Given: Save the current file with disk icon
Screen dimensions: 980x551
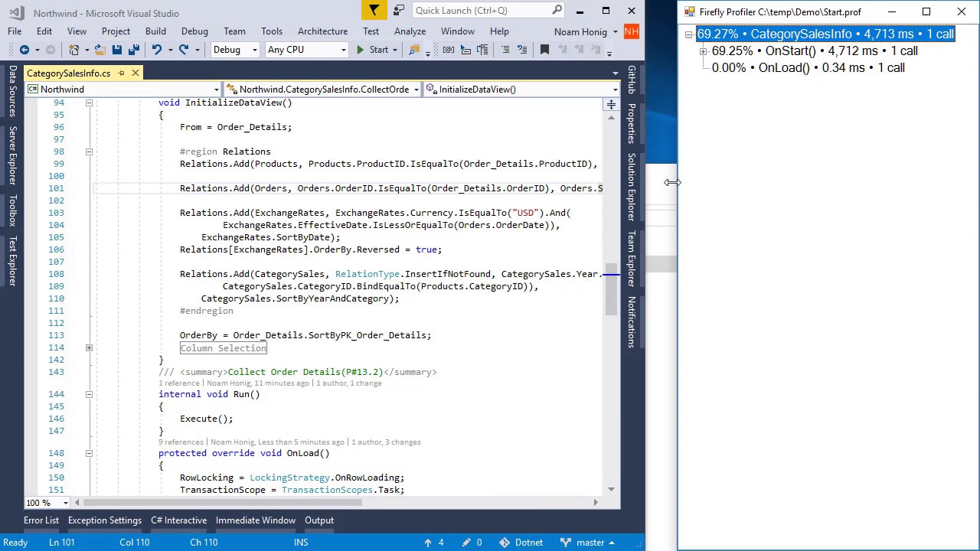Looking at the screenshot, I should [116, 50].
